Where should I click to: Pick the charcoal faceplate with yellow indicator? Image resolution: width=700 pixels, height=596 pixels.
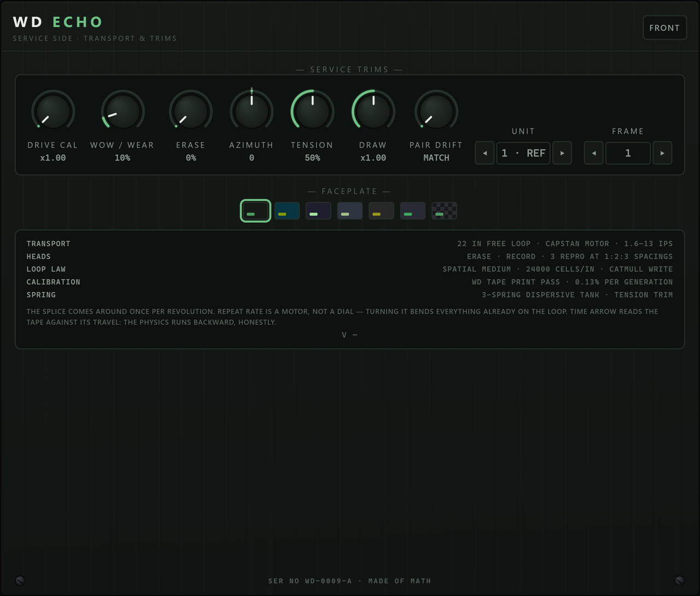381,211
